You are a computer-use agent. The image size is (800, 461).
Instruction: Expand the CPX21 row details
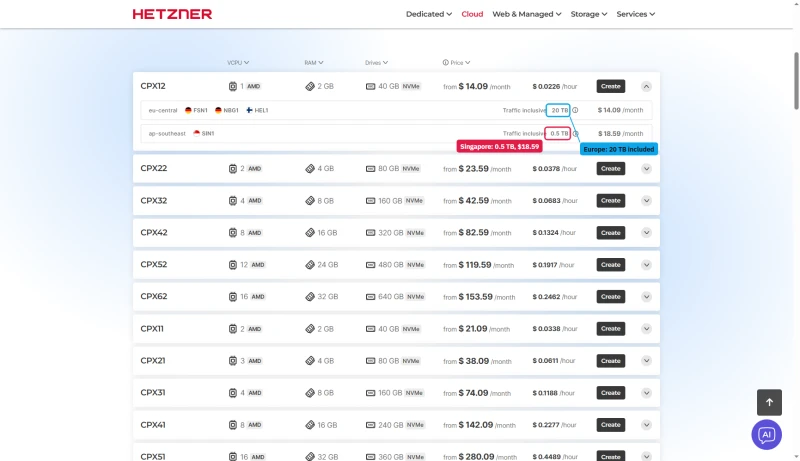[646, 361]
